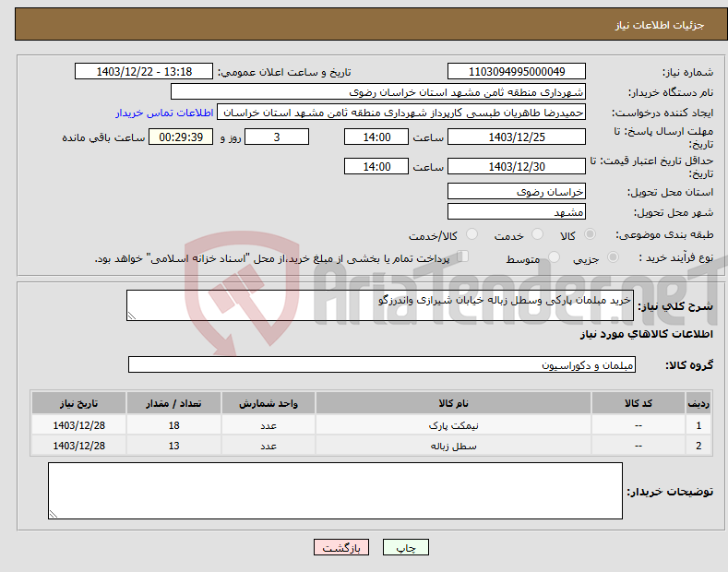Image resolution: width=728 pixels, height=572 pixels.
Task: Click the response deadline date 1403/12/25 field
Action: pos(517,137)
